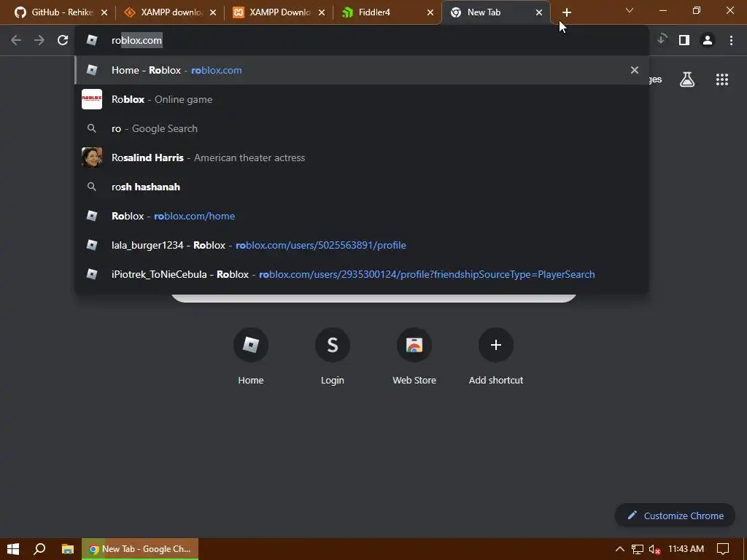This screenshot has height=560, width=747.
Task: Go forward with the right arrow button
Action: [x=39, y=41]
